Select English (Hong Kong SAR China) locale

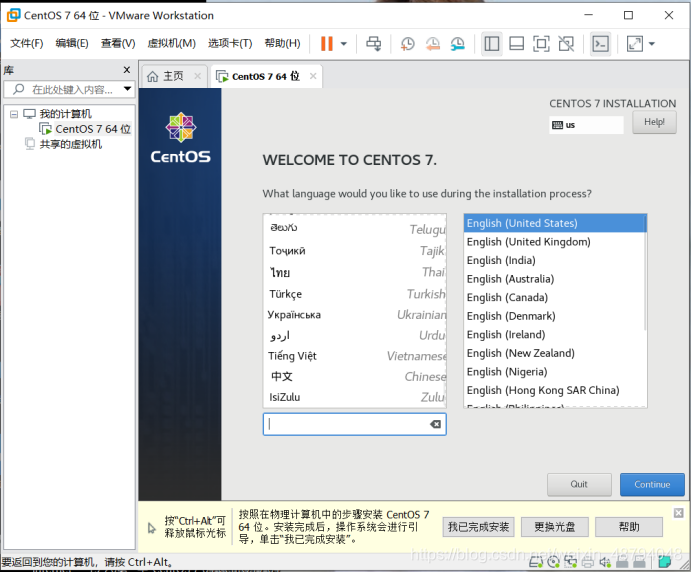click(554, 390)
